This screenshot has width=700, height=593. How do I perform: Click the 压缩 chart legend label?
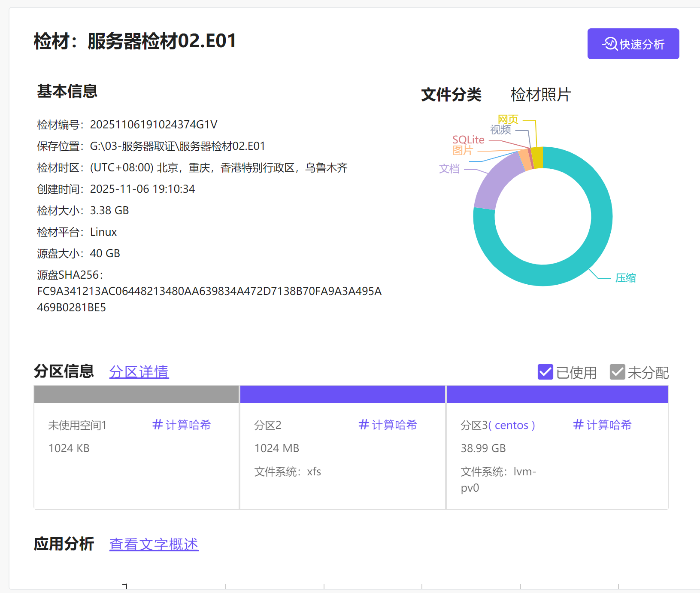coord(625,278)
